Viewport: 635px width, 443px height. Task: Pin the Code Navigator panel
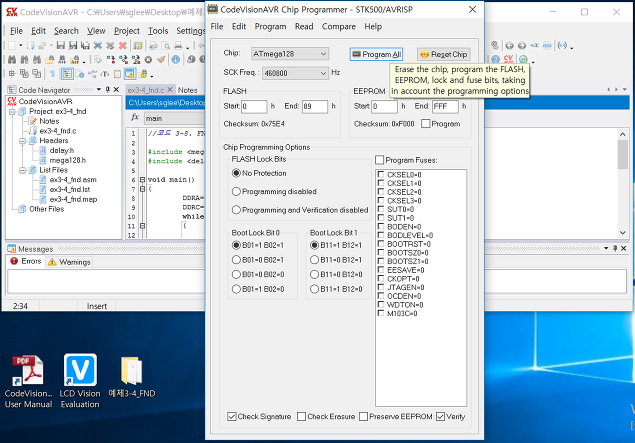coord(108,89)
